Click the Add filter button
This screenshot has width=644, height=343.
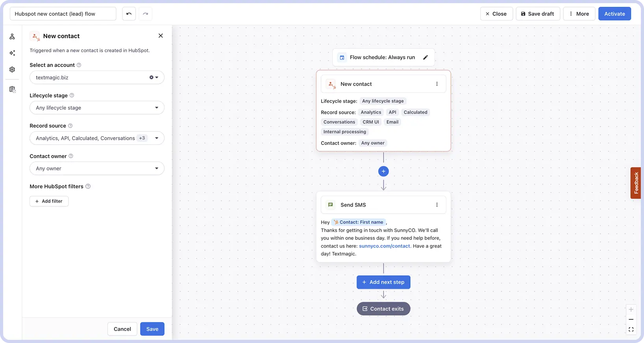[x=49, y=201]
